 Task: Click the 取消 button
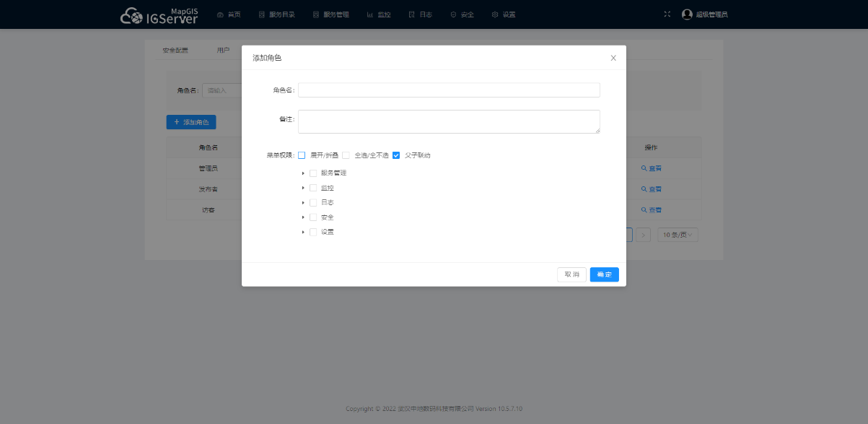coord(571,274)
